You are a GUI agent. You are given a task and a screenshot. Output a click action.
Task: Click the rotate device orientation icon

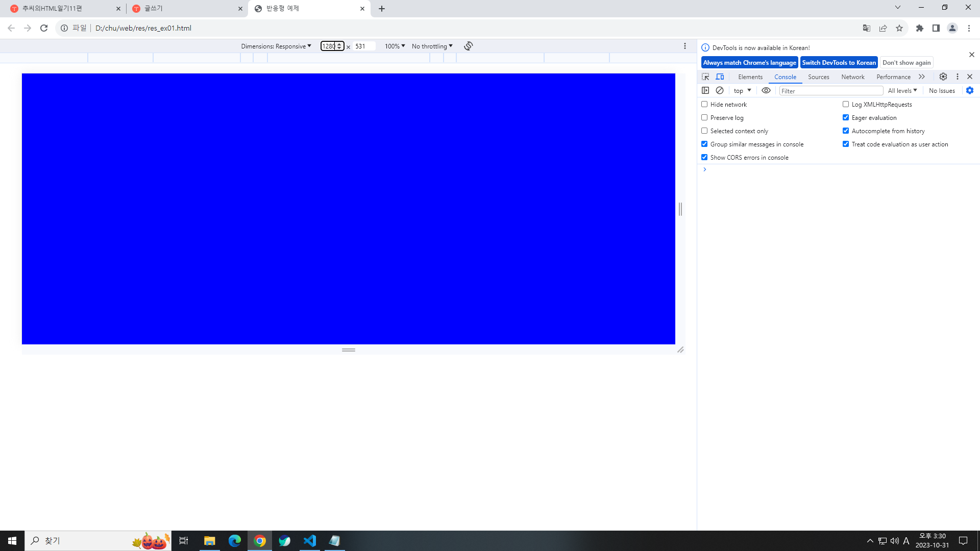tap(468, 46)
